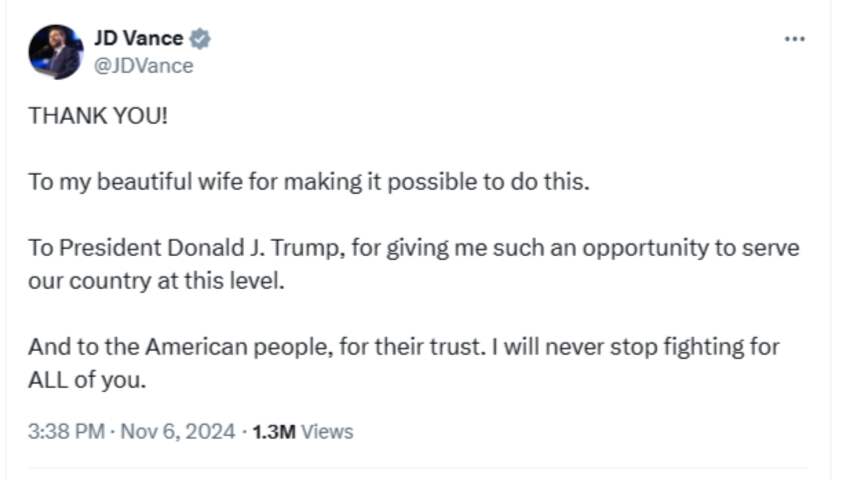Click the blue verified badge
Image resolution: width=854 pixels, height=480 pixels.
pyautogui.click(x=200, y=39)
